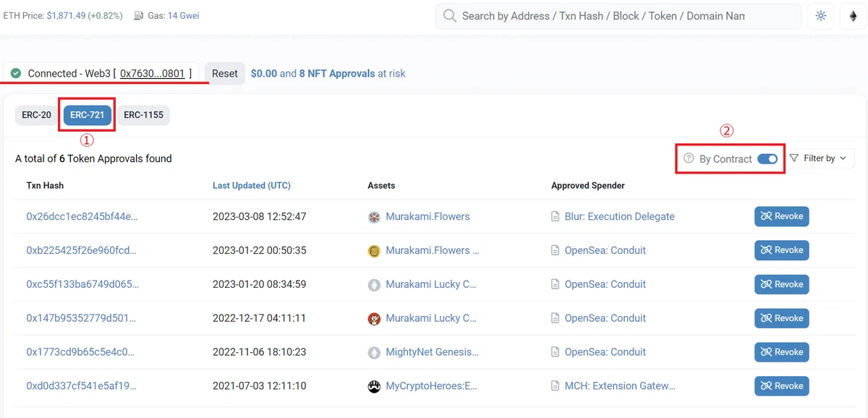Viewport: 868px width, 418px height.
Task: Click contract document icon beside MCH: Extension Gateway
Action: click(x=556, y=387)
